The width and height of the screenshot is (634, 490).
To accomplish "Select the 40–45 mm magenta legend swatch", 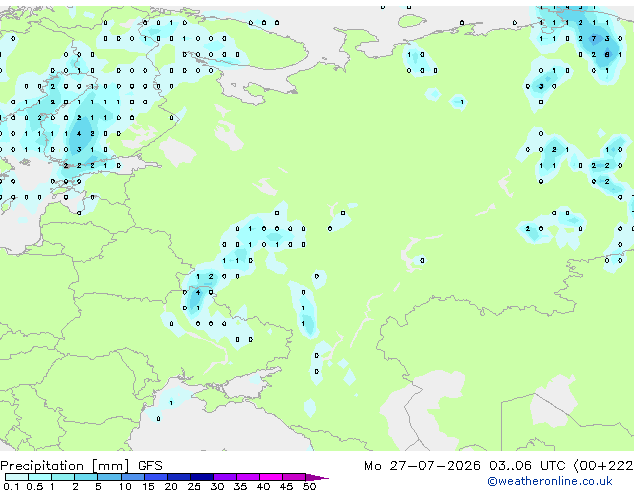I will (271, 477).
